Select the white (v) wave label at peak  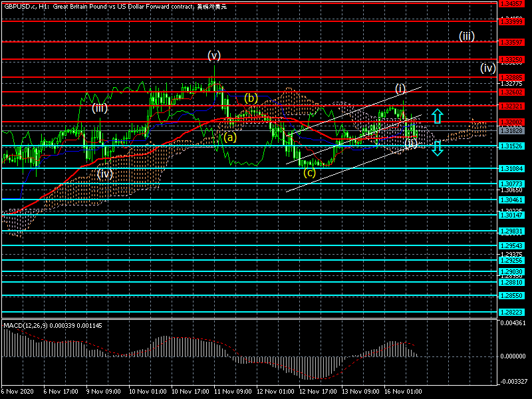[213, 55]
